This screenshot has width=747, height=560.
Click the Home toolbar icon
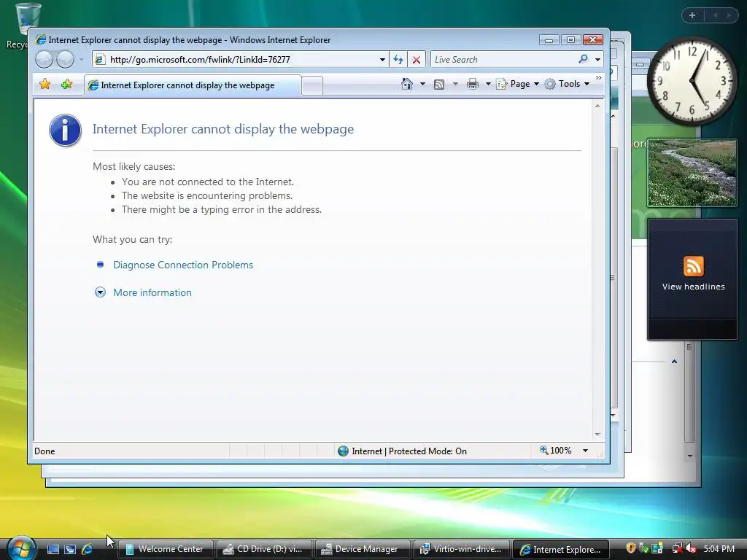pos(407,84)
